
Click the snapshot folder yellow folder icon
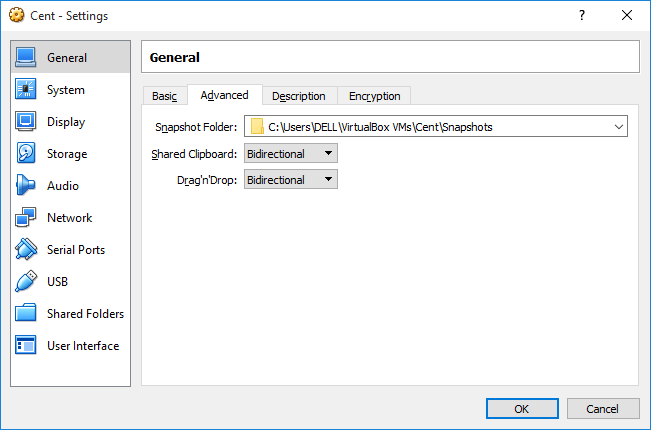257,127
